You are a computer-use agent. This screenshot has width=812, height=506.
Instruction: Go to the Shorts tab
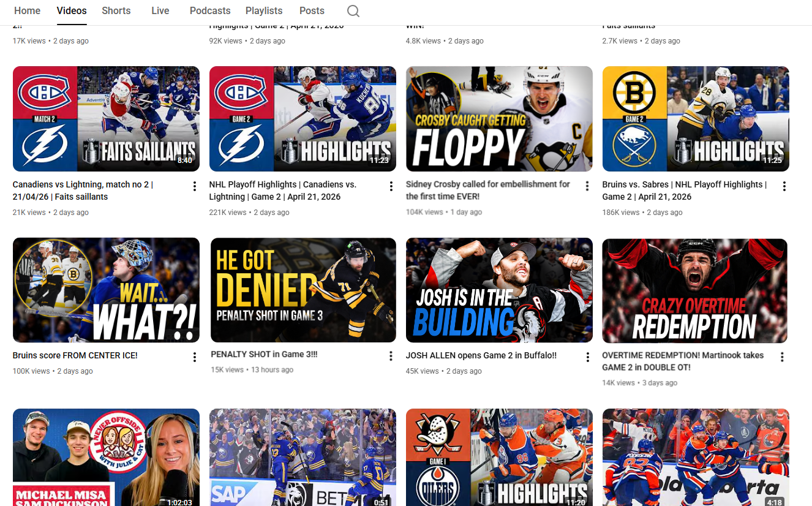[116, 11]
